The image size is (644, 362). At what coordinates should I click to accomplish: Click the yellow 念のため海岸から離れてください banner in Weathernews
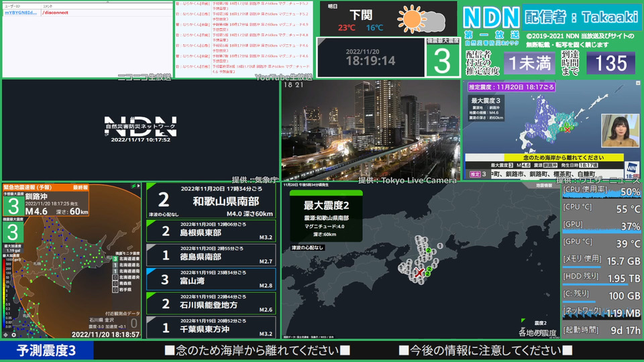563,158
